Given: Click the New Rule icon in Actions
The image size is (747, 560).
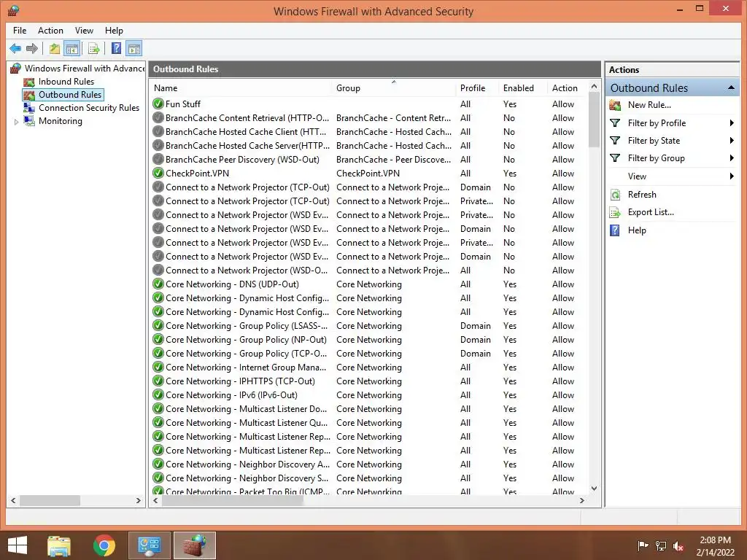Looking at the screenshot, I should 615,105.
